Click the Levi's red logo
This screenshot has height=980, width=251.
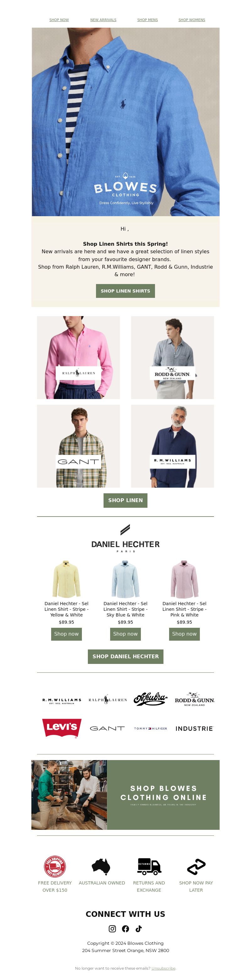point(62,728)
